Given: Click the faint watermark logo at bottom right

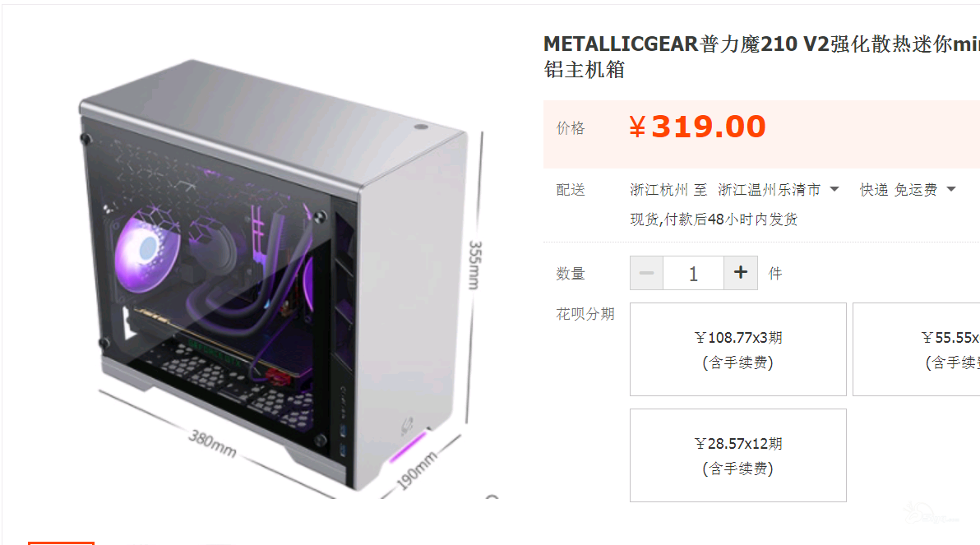Looking at the screenshot, I should tap(931, 514).
